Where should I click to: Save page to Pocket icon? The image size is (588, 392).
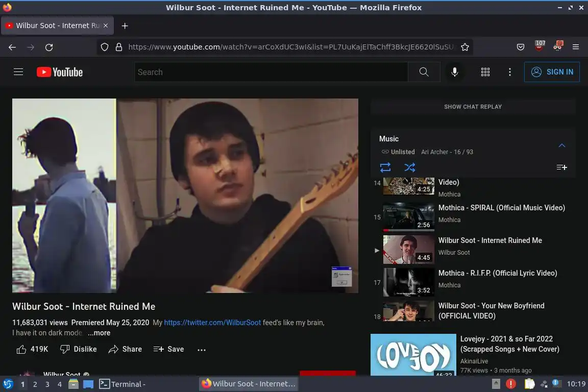[521, 47]
